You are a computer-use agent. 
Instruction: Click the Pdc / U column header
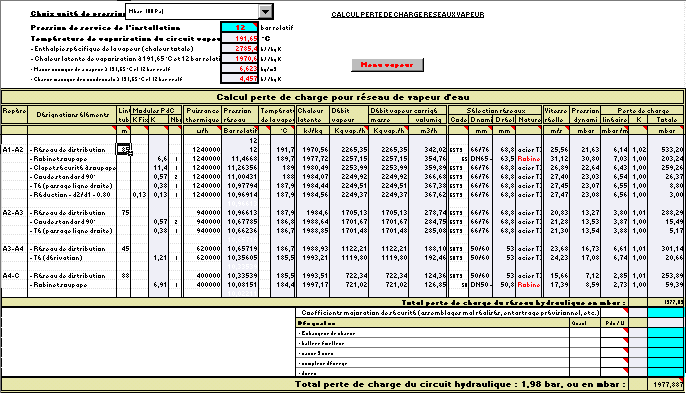tap(613, 323)
